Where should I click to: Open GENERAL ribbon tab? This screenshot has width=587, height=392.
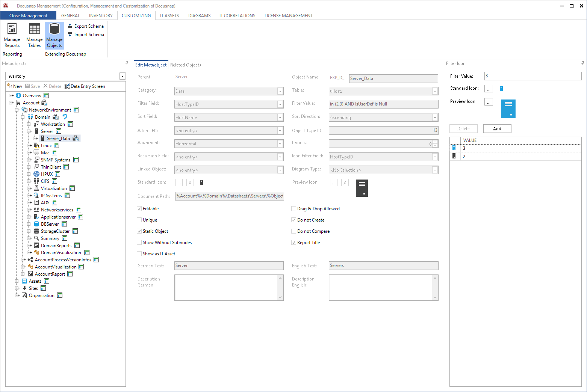pos(71,16)
